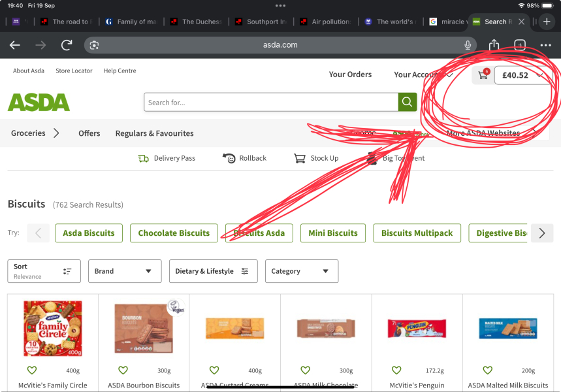Image resolution: width=561 pixels, height=392 pixels.
Task: Select Biscuits Multipack suggestion chip
Action: coord(417,233)
